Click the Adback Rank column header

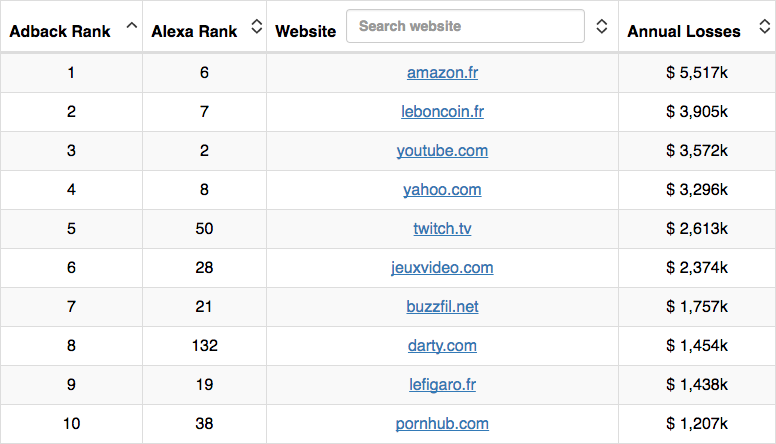[x=60, y=32]
